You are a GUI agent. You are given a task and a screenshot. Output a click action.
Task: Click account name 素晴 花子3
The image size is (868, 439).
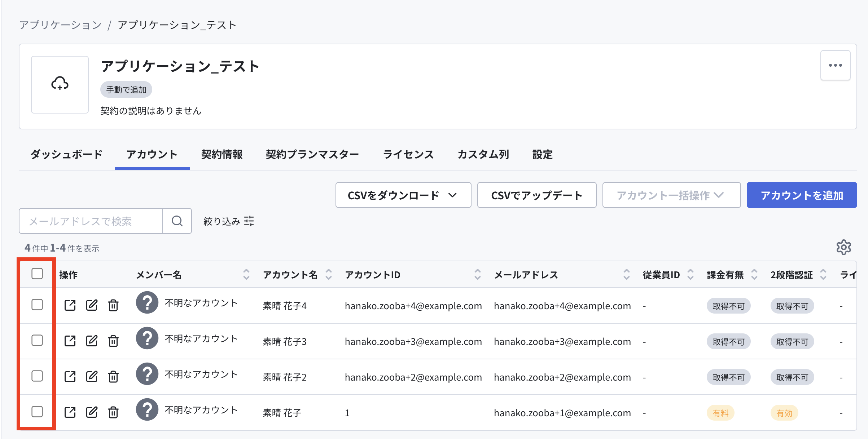[285, 342]
